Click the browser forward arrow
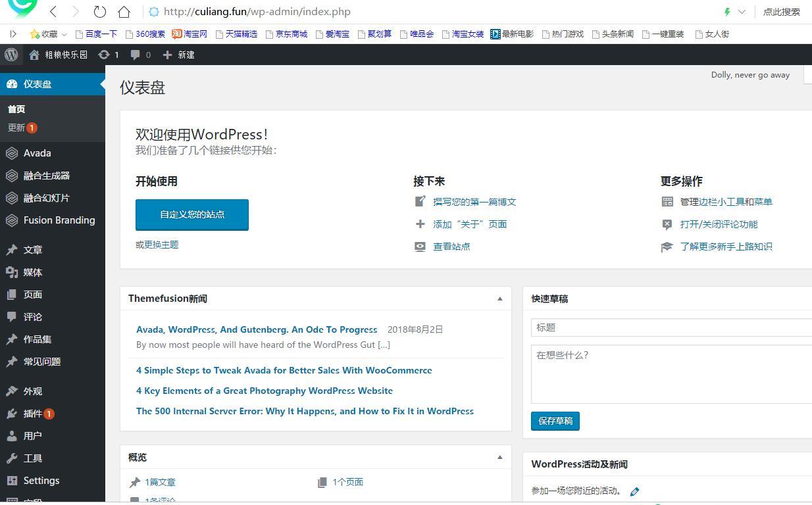The height and width of the screenshot is (505, 812). 76,11
